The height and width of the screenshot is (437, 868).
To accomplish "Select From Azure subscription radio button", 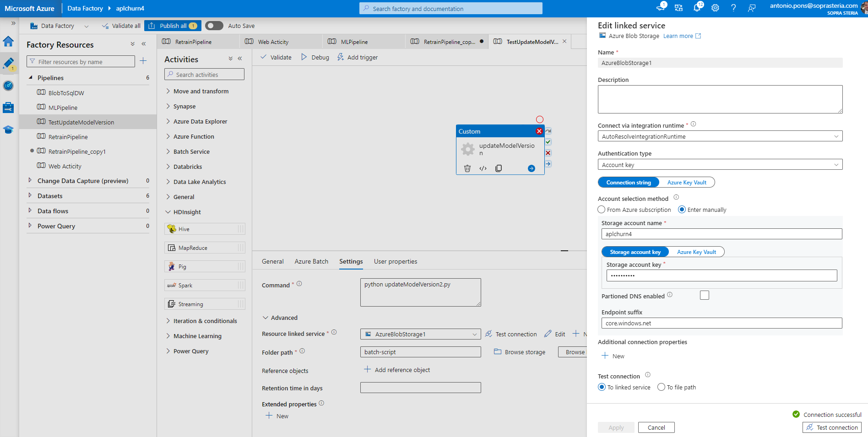I will coord(602,210).
